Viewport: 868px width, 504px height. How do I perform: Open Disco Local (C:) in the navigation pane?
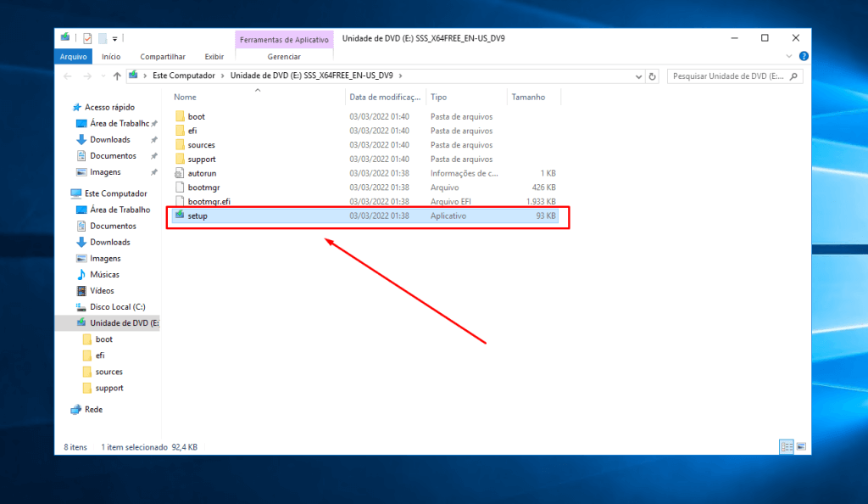(x=117, y=306)
